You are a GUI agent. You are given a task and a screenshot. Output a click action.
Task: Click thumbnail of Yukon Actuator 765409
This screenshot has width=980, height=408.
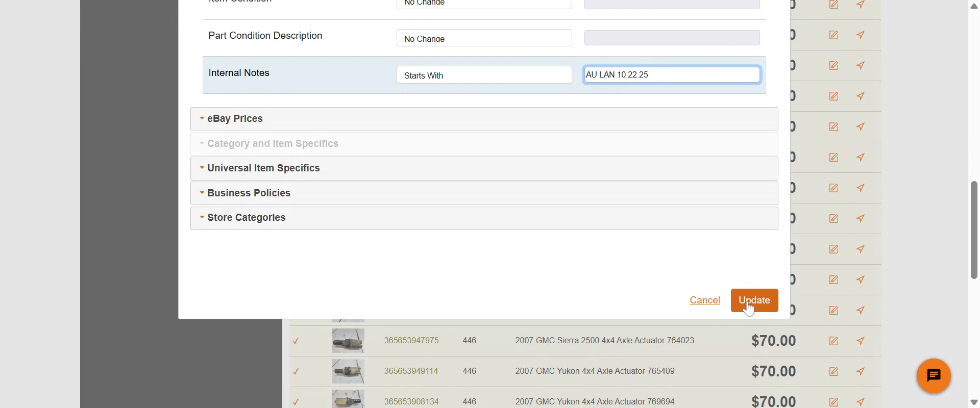[x=348, y=371]
